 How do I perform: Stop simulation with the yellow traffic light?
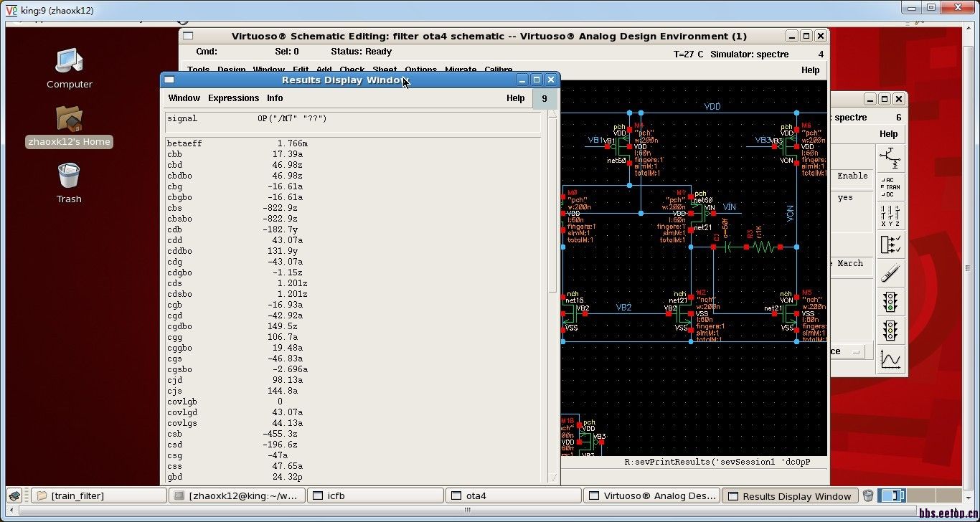pos(891,331)
